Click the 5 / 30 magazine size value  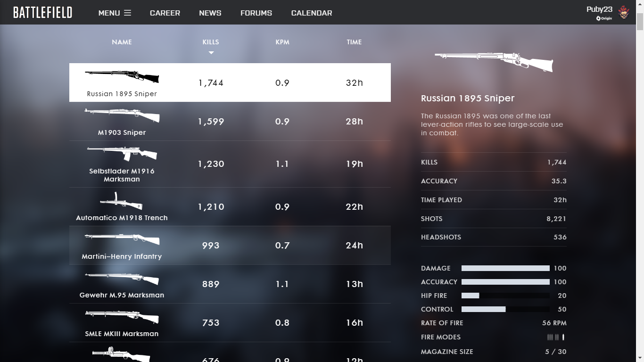coord(556,352)
